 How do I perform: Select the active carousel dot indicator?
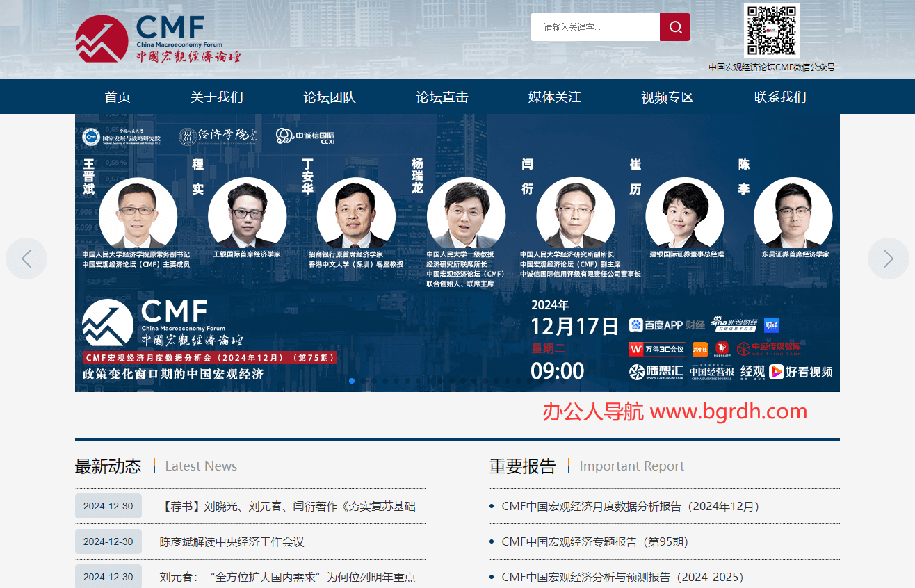click(x=353, y=380)
